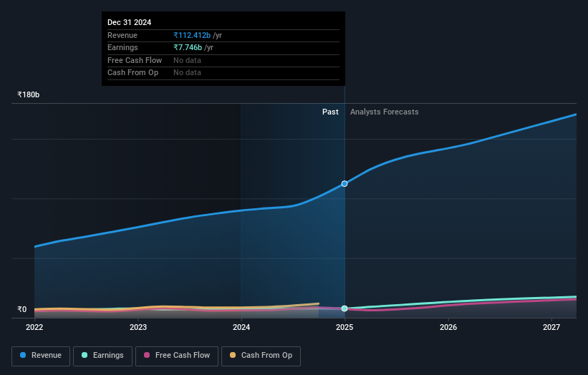Click the 2026 x-axis label
Screen dimensions: 588x375
[448, 327]
